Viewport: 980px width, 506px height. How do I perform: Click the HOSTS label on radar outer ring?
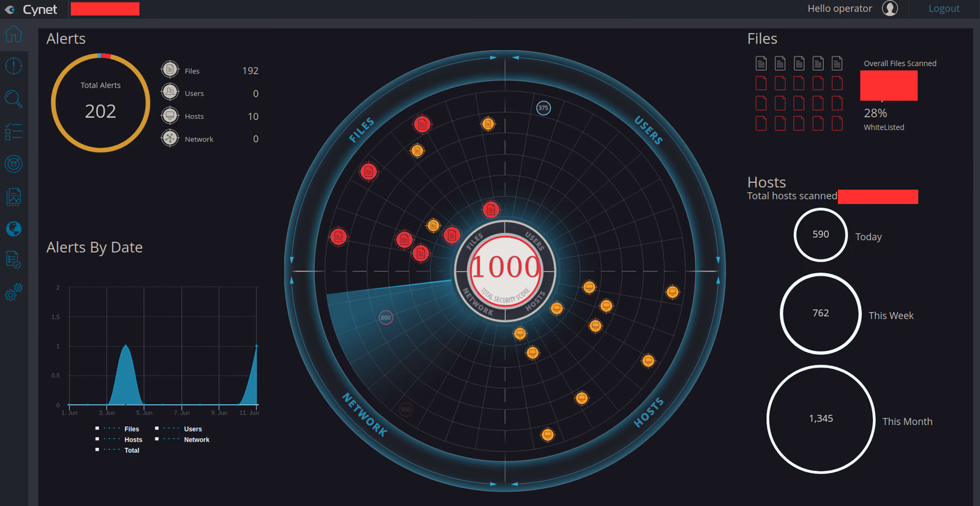[649, 412]
